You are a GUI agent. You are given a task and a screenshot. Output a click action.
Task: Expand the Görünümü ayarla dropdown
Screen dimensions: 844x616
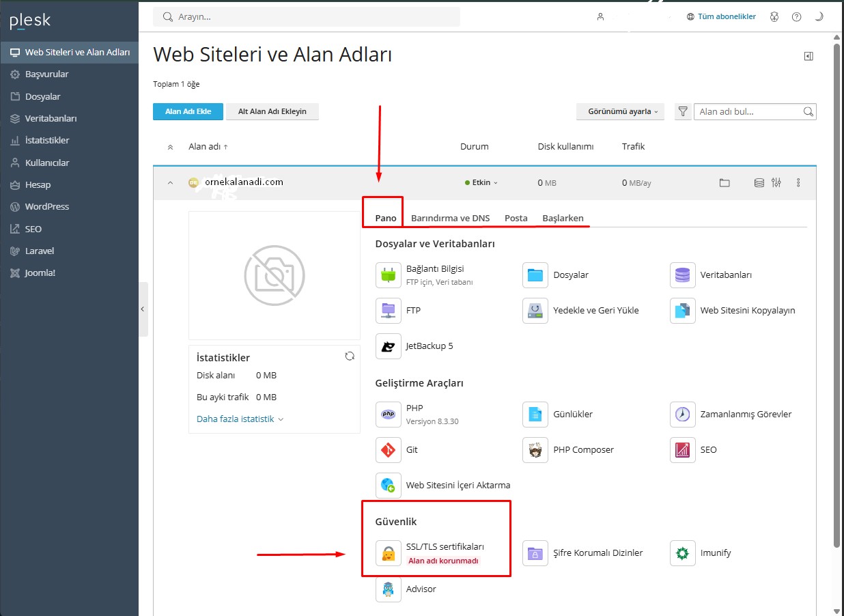click(x=620, y=111)
